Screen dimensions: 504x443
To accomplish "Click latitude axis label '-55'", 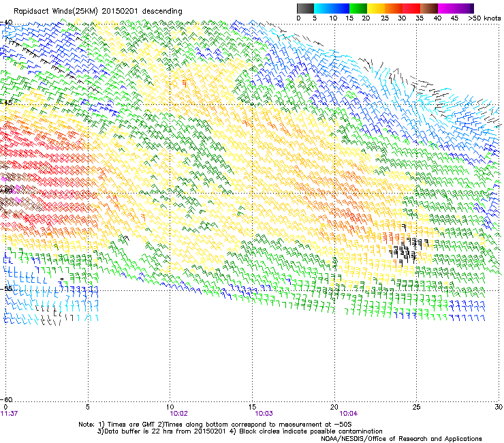I will click(x=6, y=288).
